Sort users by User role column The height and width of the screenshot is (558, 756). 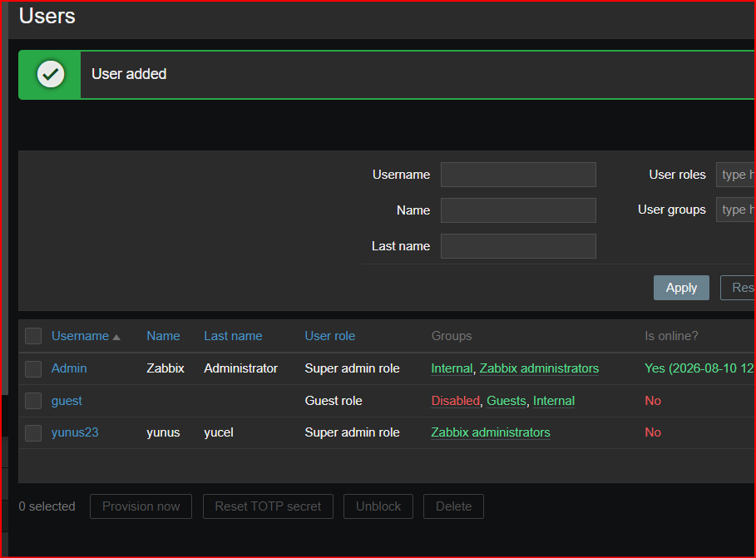[330, 336]
